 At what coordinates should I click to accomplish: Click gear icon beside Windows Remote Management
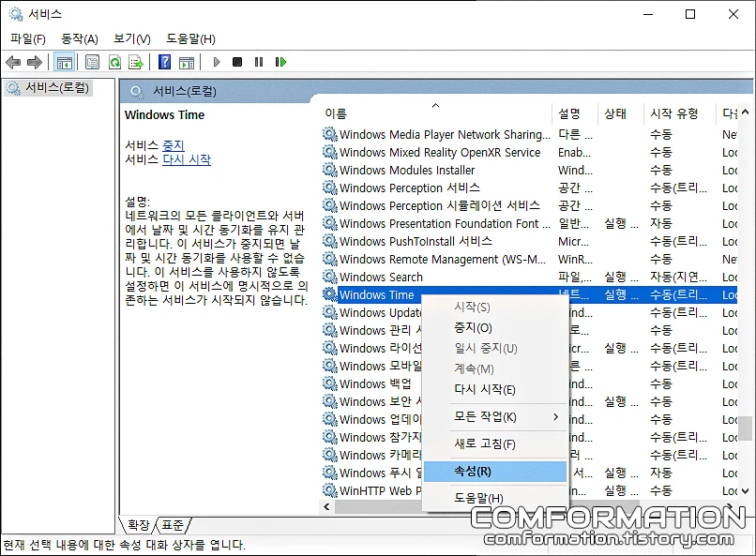(330, 259)
